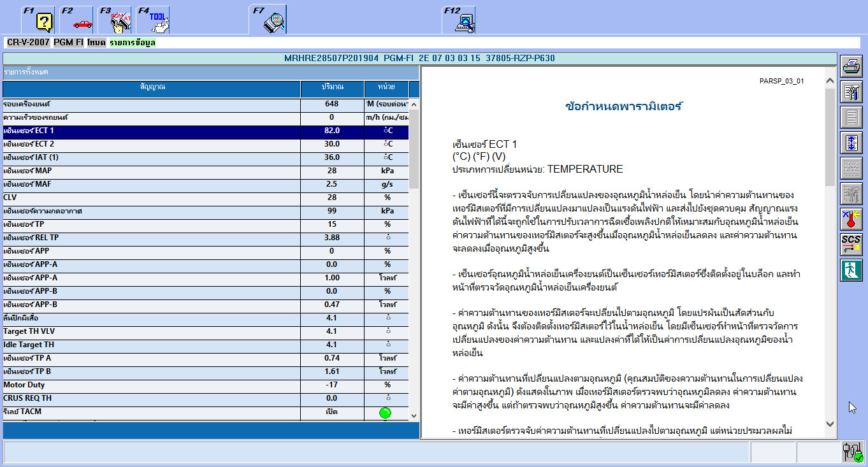The height and width of the screenshot is (467, 868).
Task: Click the data list vertical scrollbar thumb
Action: (414, 149)
